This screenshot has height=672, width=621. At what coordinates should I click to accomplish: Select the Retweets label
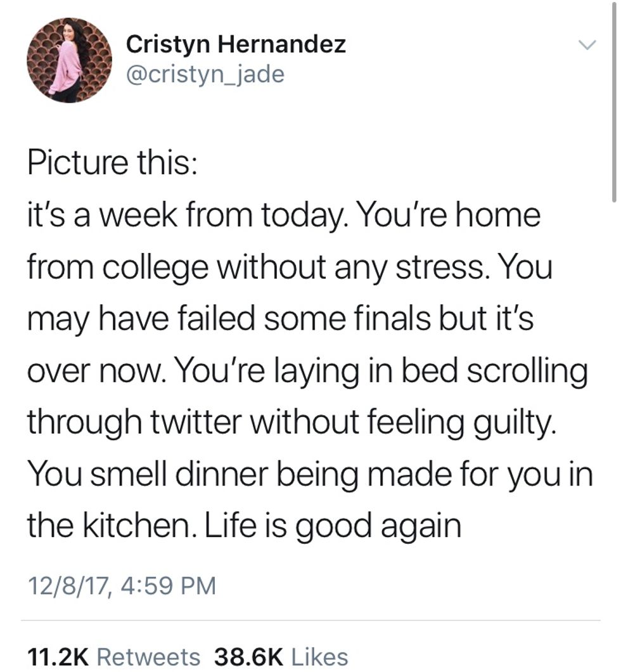tap(149, 656)
